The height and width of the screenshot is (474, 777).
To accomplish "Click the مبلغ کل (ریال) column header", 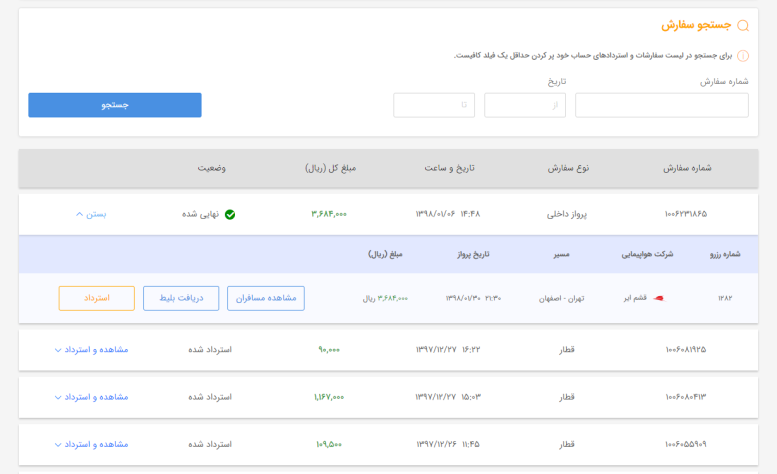I will pyautogui.click(x=331, y=168).
